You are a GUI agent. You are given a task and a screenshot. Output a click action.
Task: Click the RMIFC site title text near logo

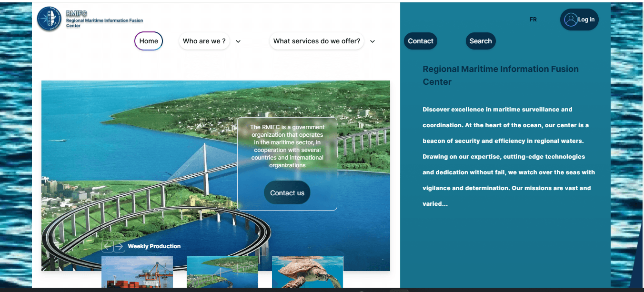click(77, 13)
